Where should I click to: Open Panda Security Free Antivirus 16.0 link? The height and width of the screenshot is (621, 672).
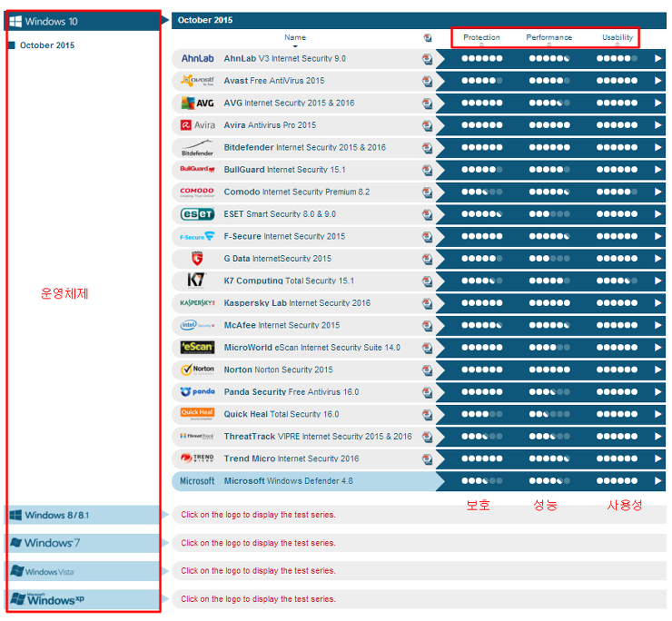(x=292, y=391)
